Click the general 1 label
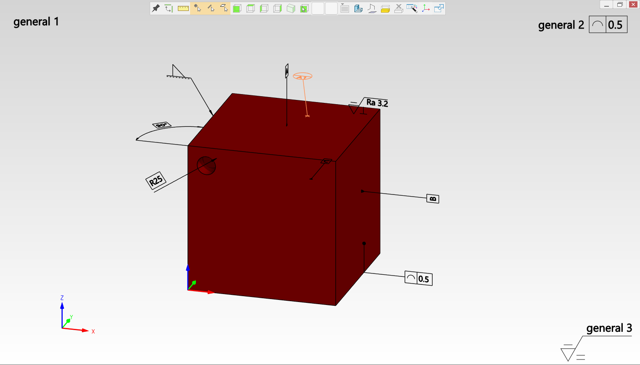The image size is (640, 365). point(36,22)
